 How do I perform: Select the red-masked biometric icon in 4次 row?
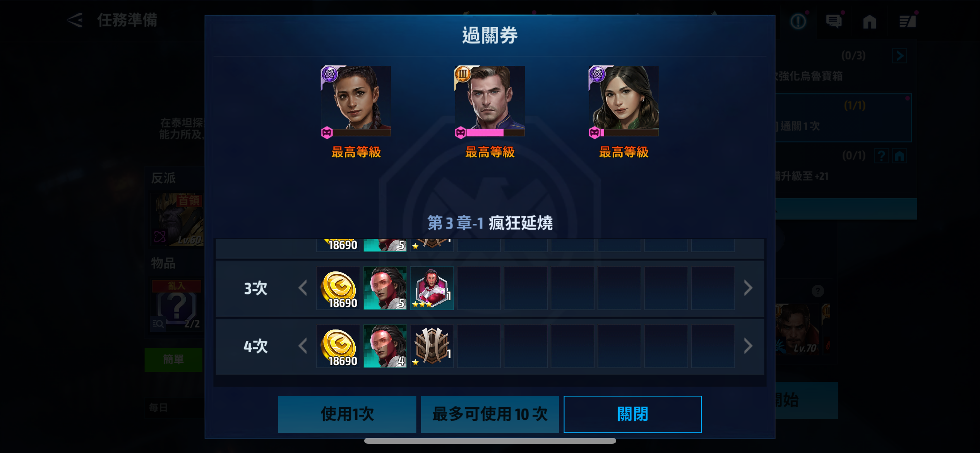pos(385,346)
